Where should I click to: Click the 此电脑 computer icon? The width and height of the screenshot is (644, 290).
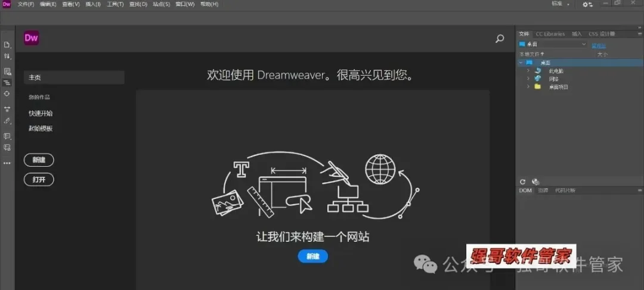(538, 70)
